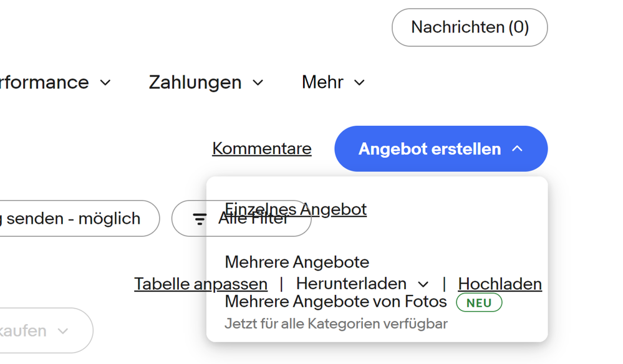
Task: Open the Mehr menu chevron
Action: click(x=359, y=82)
